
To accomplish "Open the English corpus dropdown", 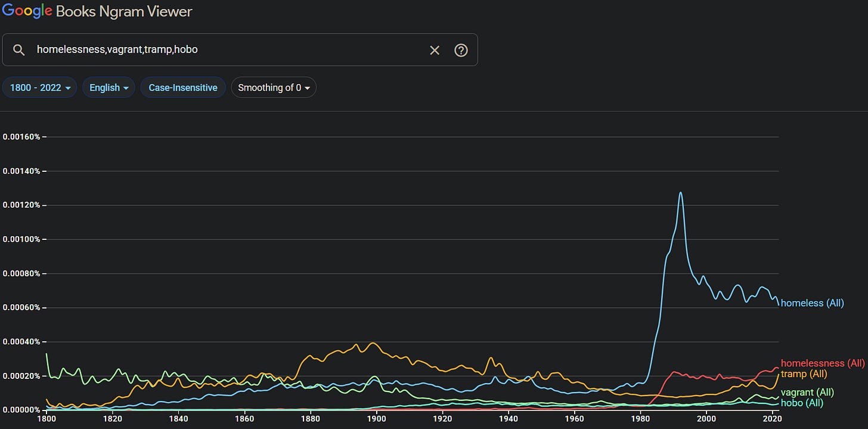I will (x=108, y=88).
